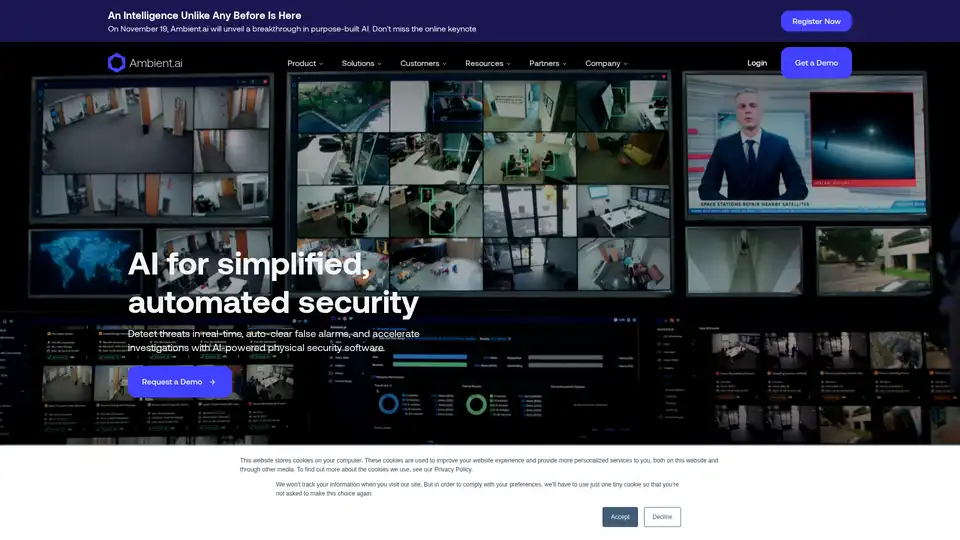This screenshot has width=960, height=540.
Task: Open the Company navigation menu
Action: click(606, 63)
